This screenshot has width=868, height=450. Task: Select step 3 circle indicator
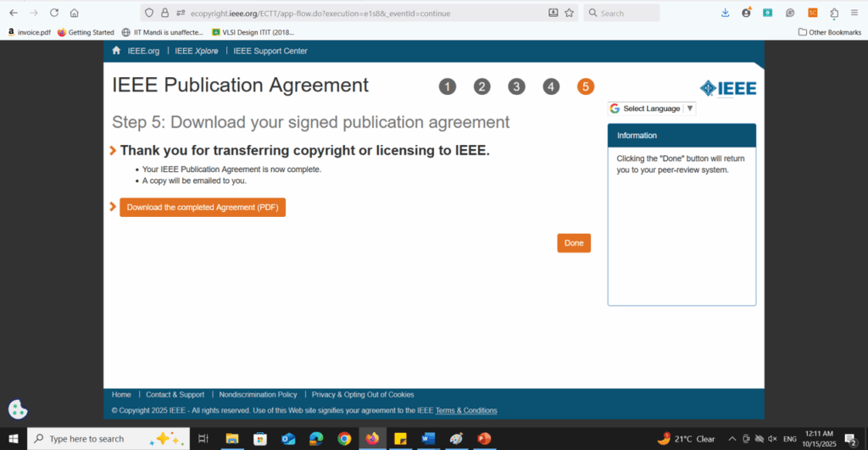click(516, 86)
